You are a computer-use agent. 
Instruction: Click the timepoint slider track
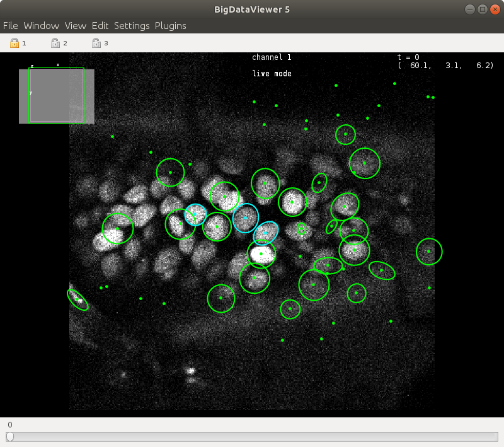pos(252,436)
